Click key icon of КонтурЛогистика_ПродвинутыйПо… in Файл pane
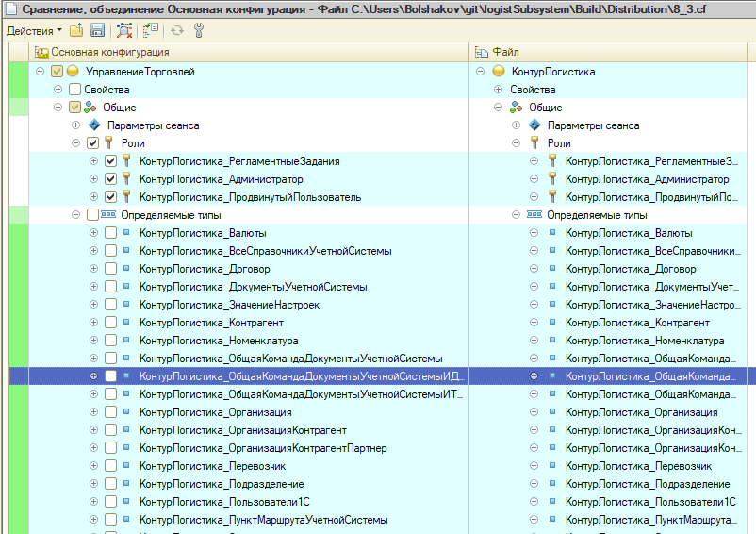 [x=552, y=197]
